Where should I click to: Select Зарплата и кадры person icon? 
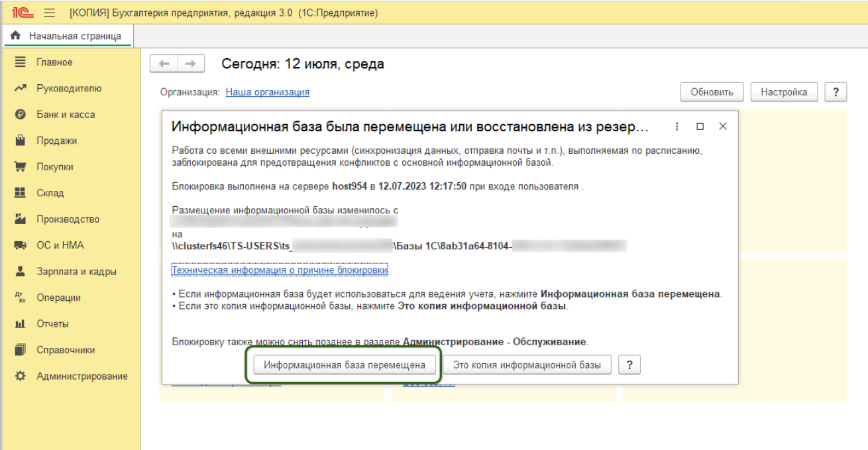pos(21,272)
